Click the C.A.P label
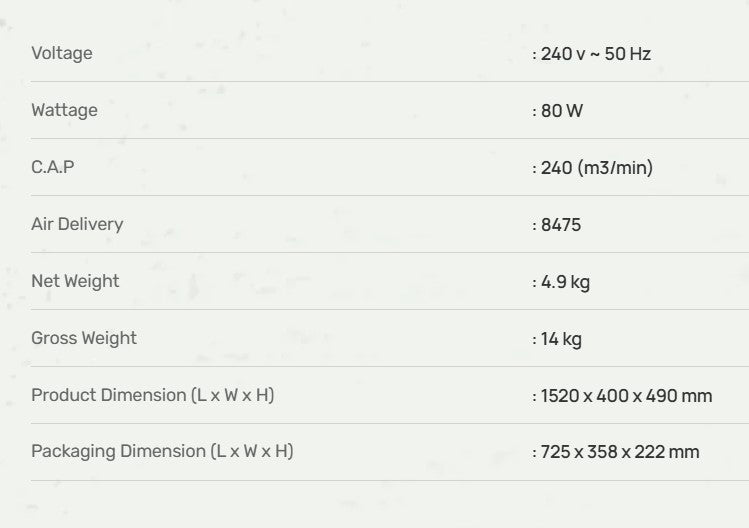 point(53,167)
